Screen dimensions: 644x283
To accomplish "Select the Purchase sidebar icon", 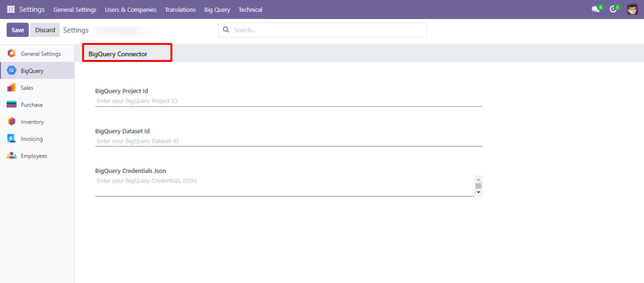I will pos(11,105).
